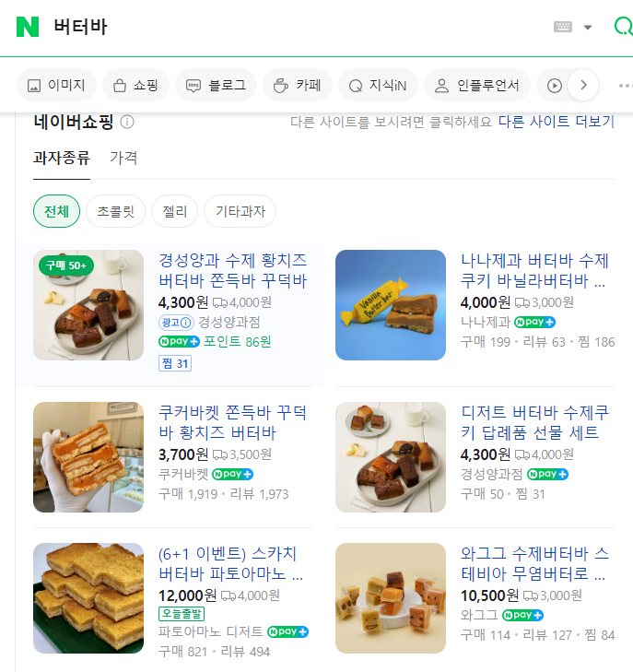
Task: Open the 쇼핑 search category
Action: 135,86
